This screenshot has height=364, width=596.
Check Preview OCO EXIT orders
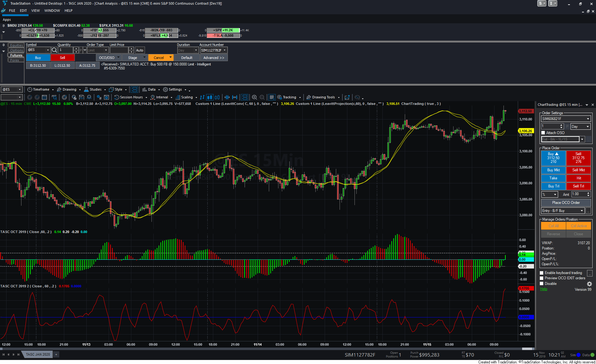pos(542,278)
